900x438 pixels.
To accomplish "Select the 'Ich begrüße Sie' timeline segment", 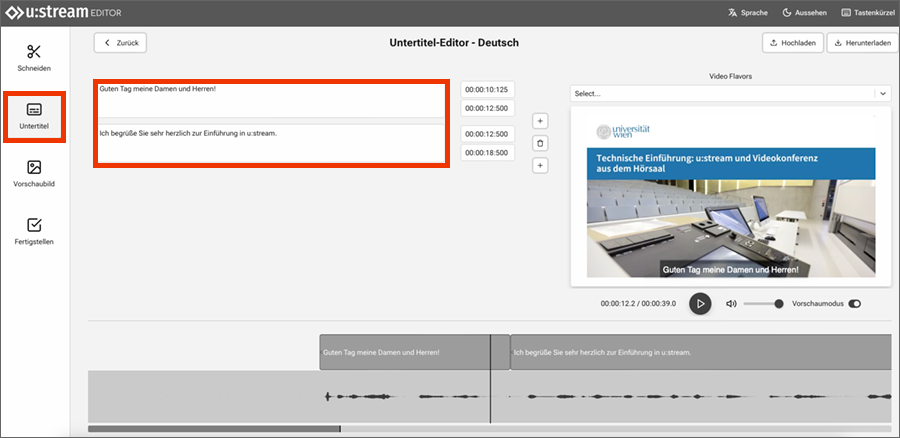I will click(700, 352).
